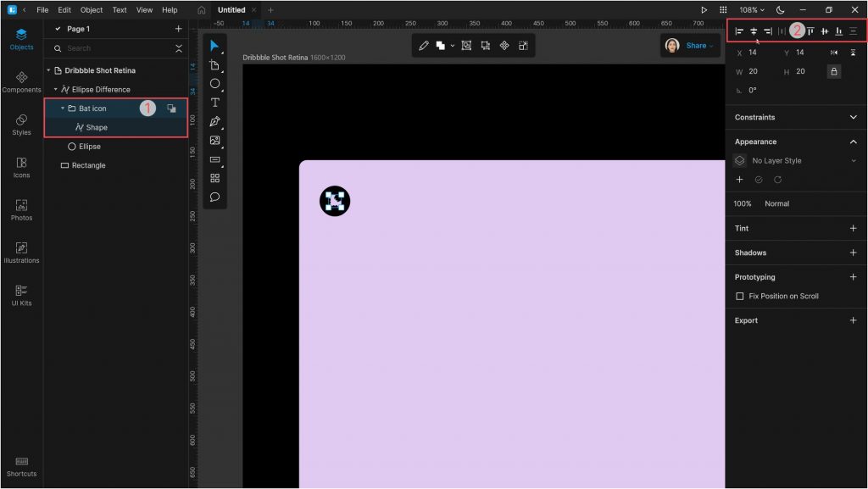
Task: Switch to the Untitled document tab
Action: [x=231, y=10]
